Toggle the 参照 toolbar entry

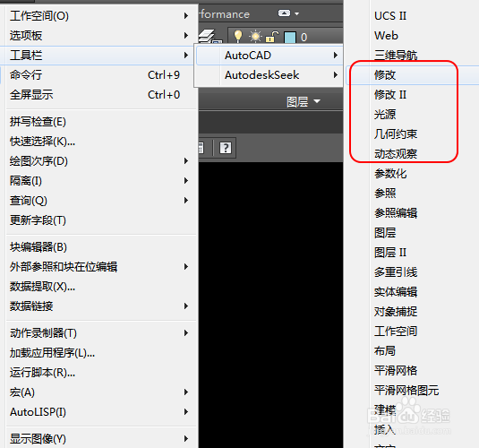385,194
